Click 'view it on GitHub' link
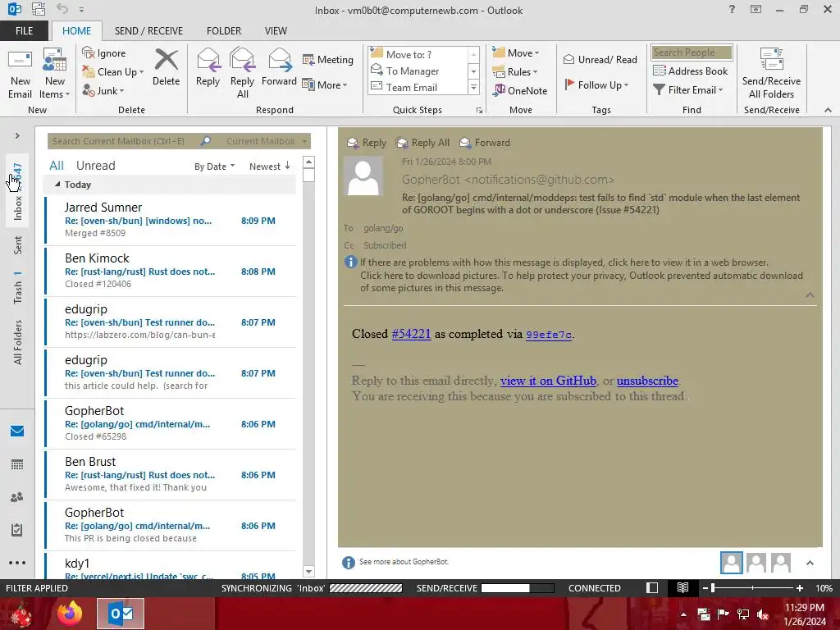This screenshot has height=630, width=840. tap(548, 381)
